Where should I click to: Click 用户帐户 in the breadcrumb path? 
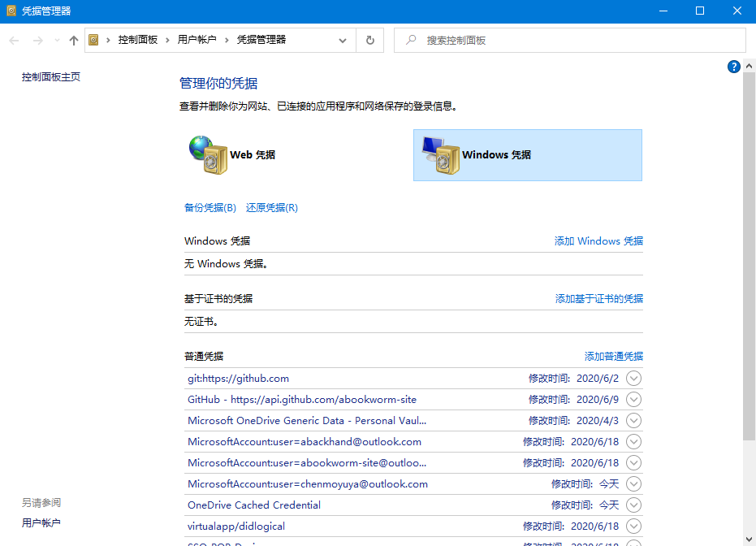coord(197,40)
